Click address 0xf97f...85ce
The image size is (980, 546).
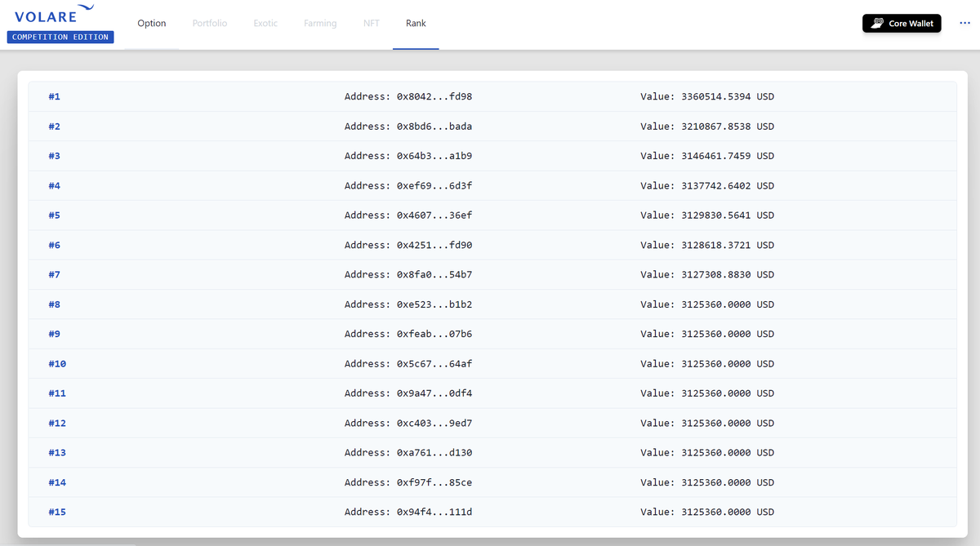click(x=434, y=482)
